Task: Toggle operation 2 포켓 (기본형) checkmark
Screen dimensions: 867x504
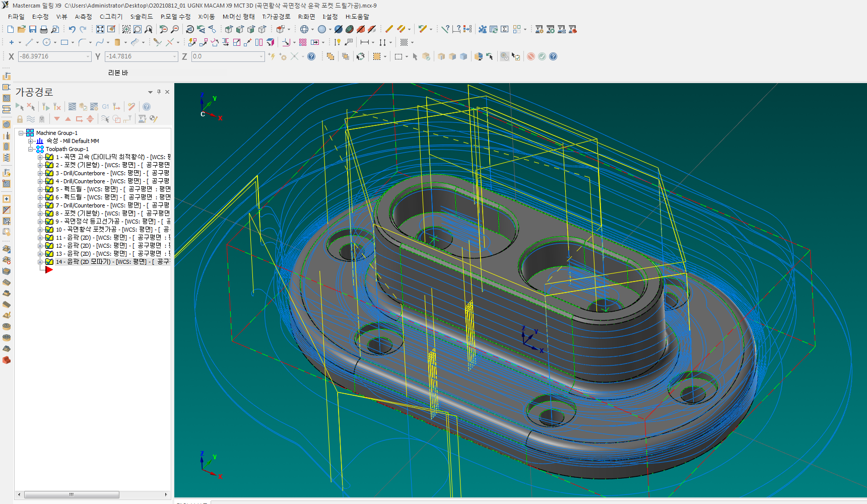Action: pyautogui.click(x=49, y=165)
